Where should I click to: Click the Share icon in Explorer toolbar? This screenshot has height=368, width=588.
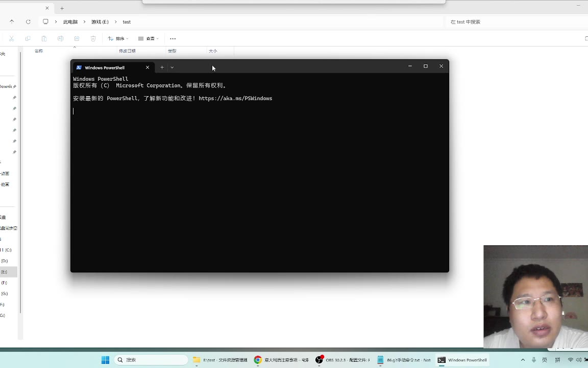click(77, 39)
